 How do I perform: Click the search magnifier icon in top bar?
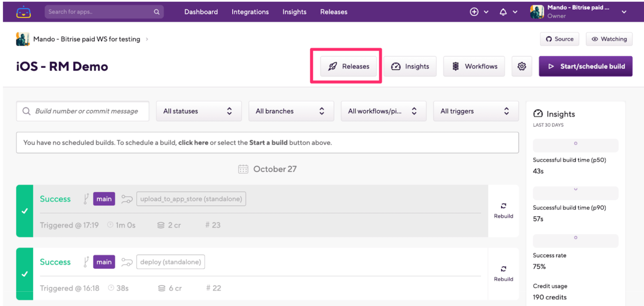coord(157,12)
